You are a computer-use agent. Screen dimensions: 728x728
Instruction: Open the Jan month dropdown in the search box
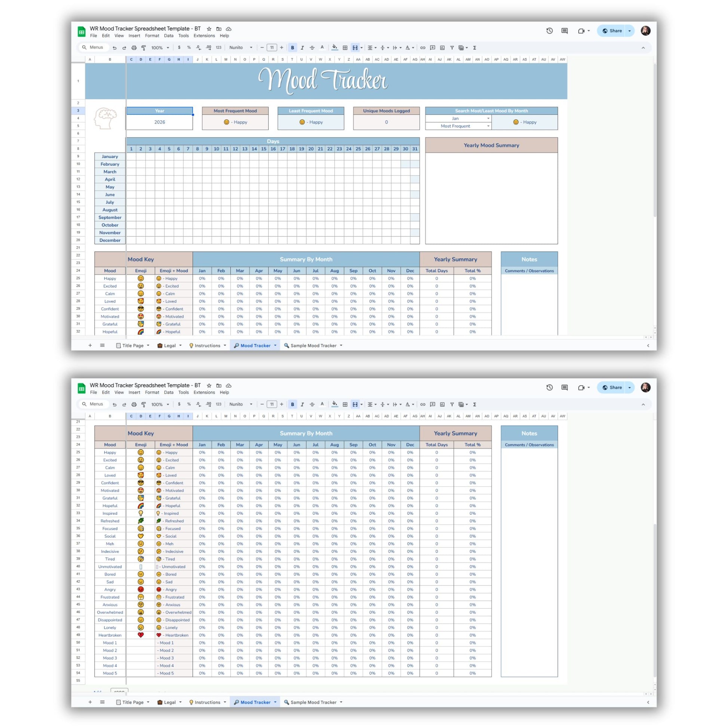tap(488, 118)
